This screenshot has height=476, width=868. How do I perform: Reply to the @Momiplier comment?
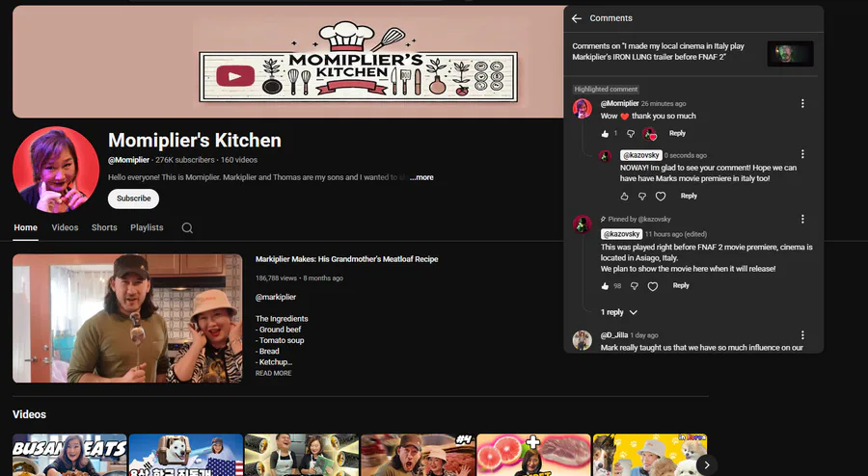pos(677,133)
